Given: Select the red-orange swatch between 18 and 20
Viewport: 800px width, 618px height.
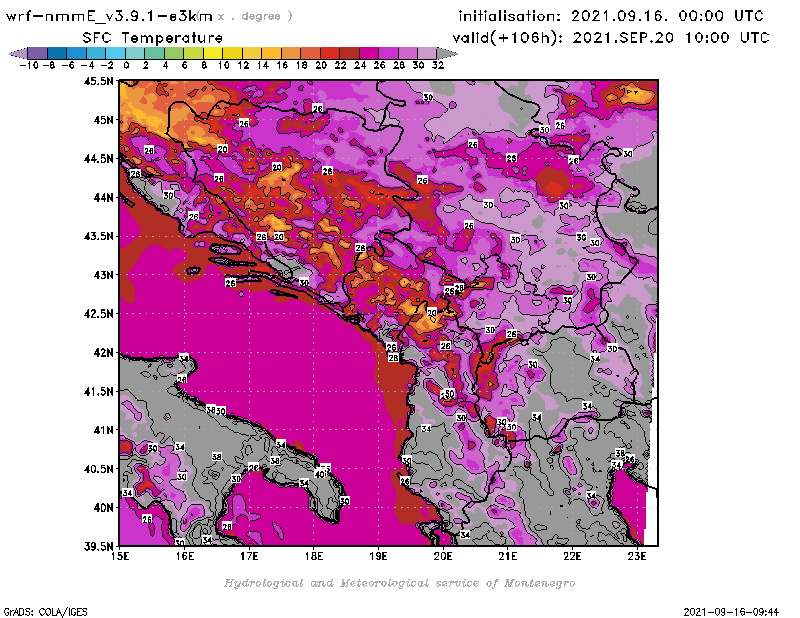Looking at the screenshot, I should [x=310, y=53].
